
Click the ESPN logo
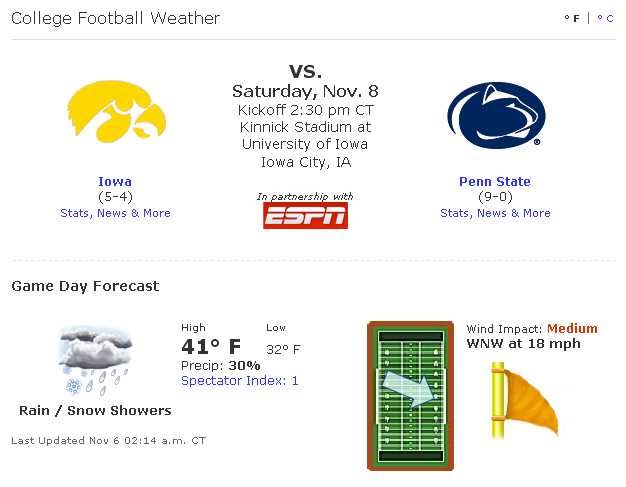click(305, 214)
